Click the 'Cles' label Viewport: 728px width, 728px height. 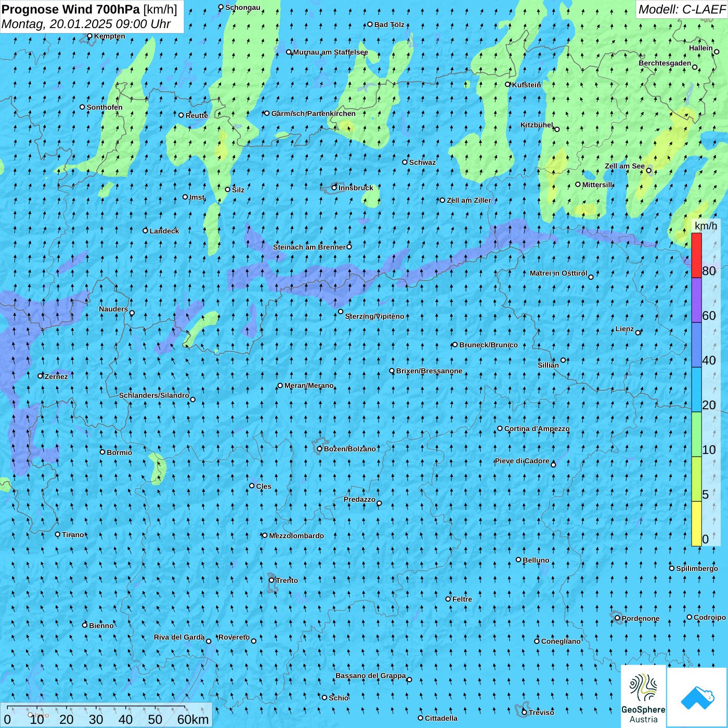point(264,487)
